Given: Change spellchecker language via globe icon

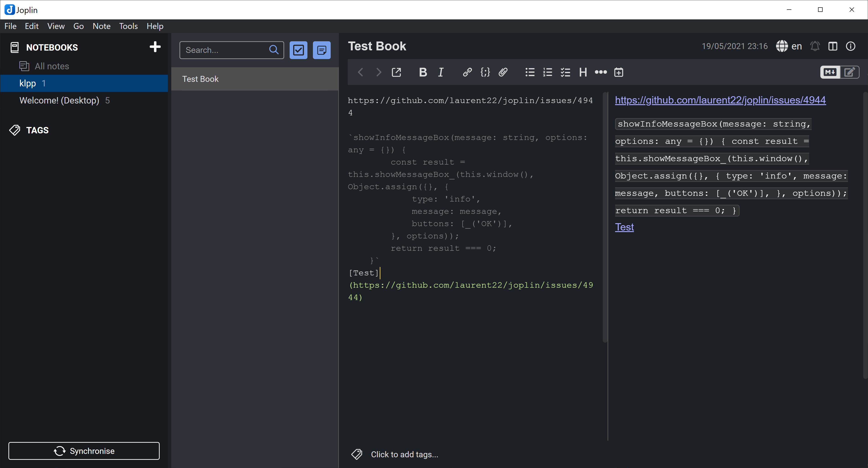Looking at the screenshot, I should coord(782,46).
